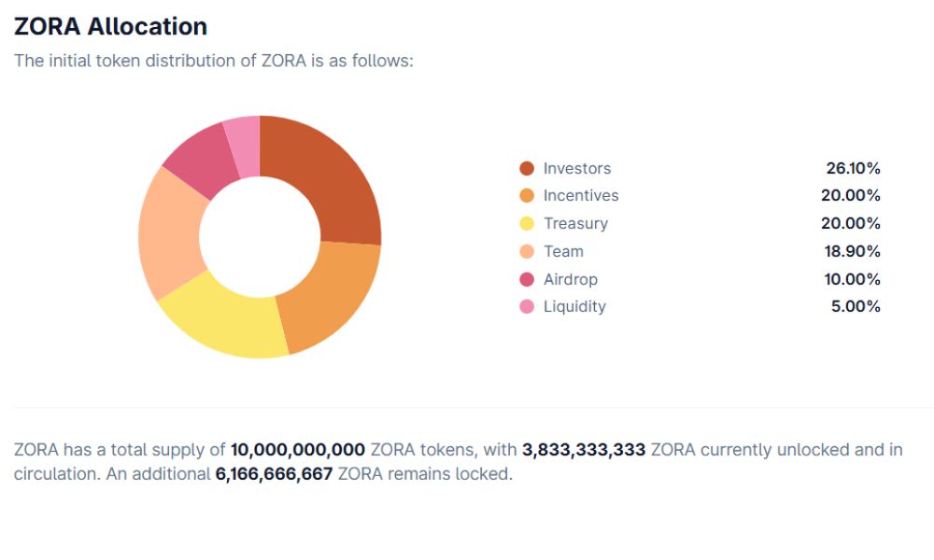Click the 18.90% Team percentage value
The image size is (934, 560).
point(853,251)
